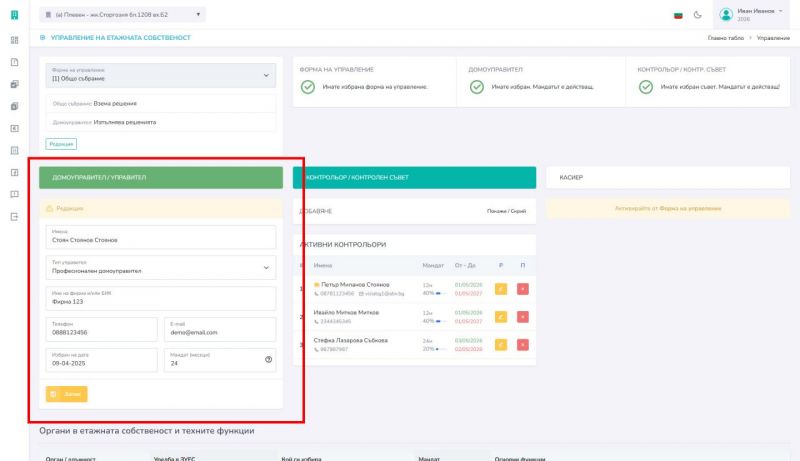Open the speech bubble exclamation sidebar icon
800x461 pixels.
[x=14, y=194]
